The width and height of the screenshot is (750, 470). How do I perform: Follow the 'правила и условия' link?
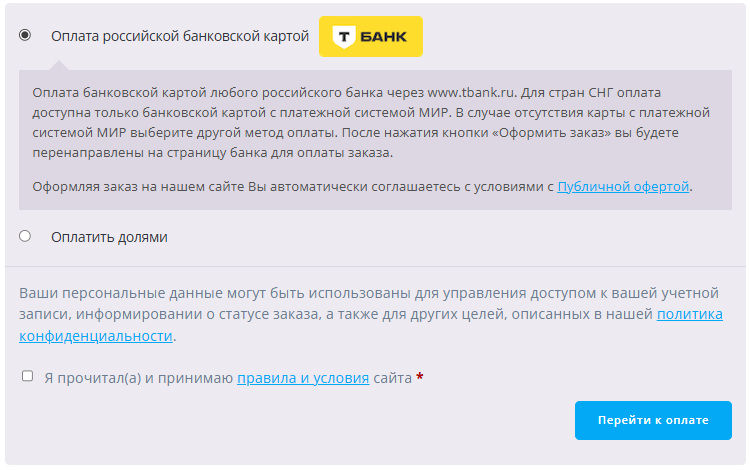click(303, 378)
